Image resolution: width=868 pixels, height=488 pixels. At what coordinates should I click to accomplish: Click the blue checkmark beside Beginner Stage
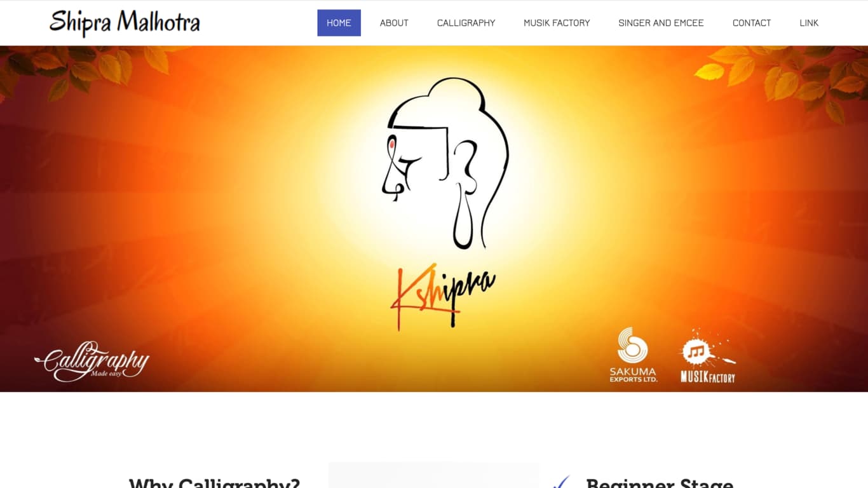pyautogui.click(x=562, y=482)
